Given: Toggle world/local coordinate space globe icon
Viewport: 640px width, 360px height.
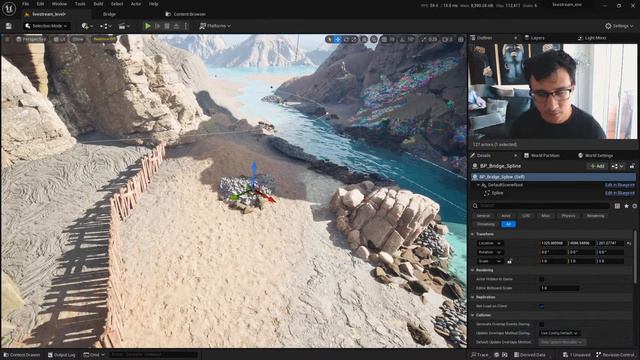Looking at the screenshot, I should 364,39.
